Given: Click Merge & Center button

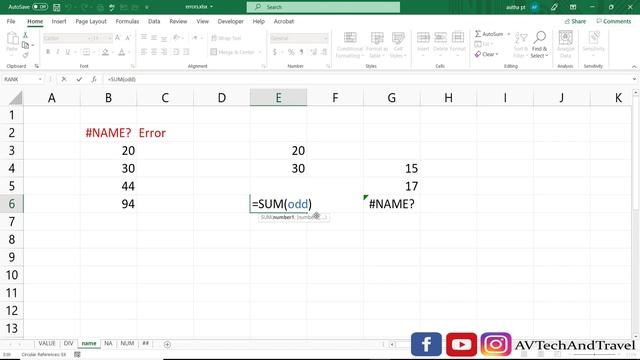Looking at the screenshot, I should point(232,52).
